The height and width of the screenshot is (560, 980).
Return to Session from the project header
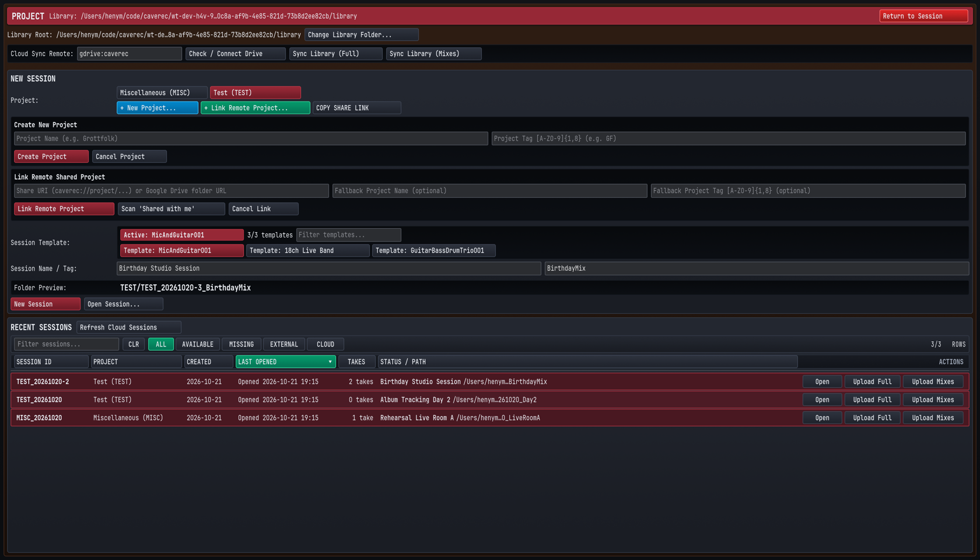(923, 16)
